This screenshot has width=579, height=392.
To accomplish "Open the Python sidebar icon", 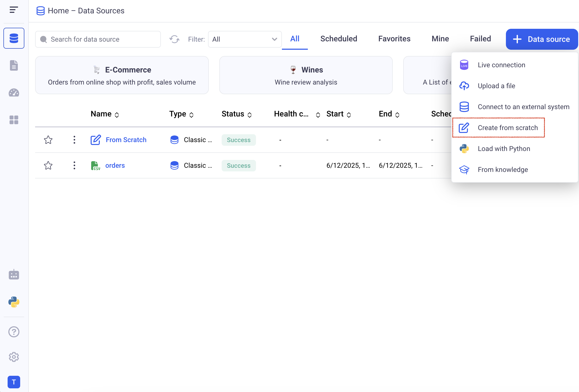I will coord(14,302).
